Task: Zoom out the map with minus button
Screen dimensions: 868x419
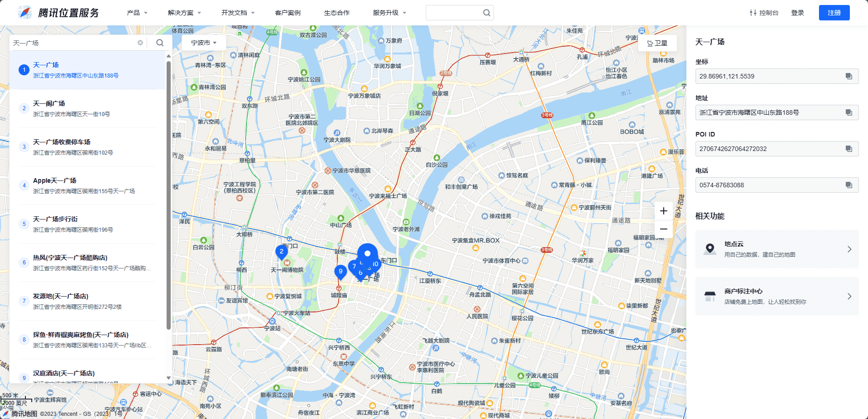Action: pyautogui.click(x=664, y=229)
